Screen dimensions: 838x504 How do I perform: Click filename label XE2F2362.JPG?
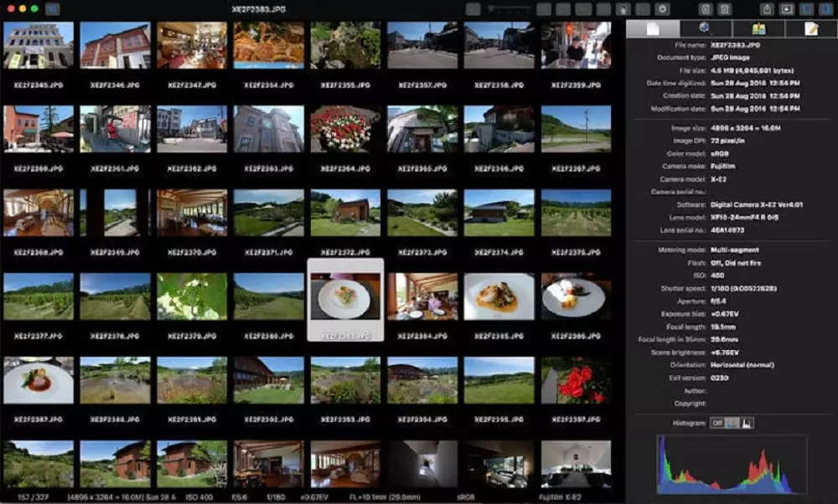[x=192, y=169]
